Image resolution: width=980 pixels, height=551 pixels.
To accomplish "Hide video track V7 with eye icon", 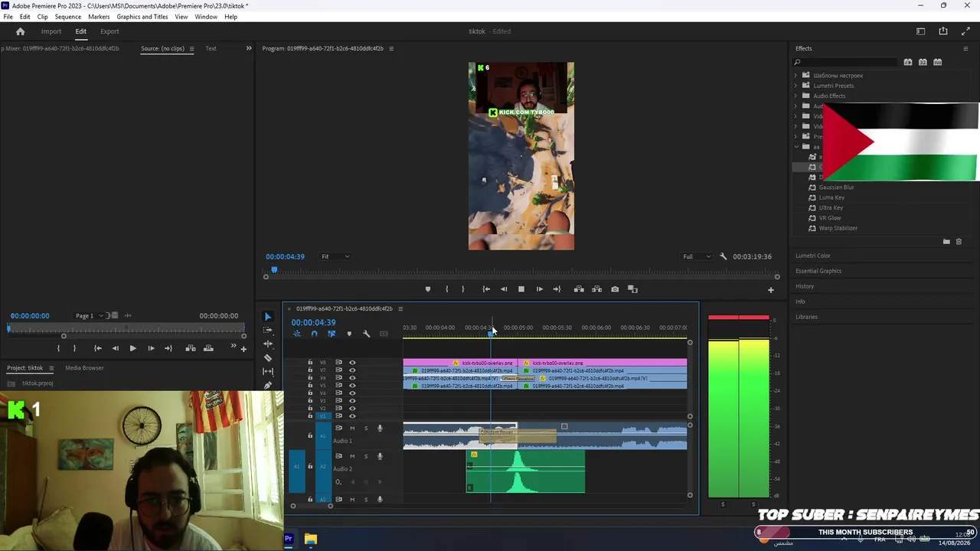I will point(352,370).
